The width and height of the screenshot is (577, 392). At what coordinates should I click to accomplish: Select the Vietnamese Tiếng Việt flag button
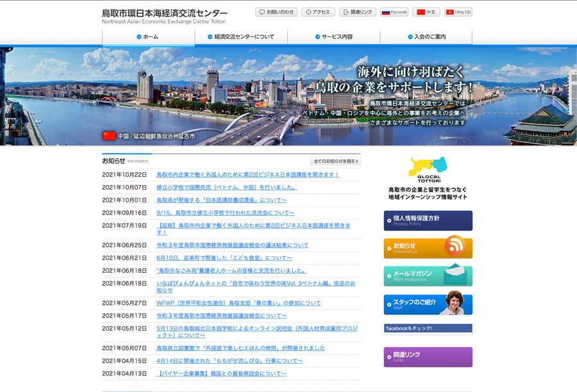pyautogui.click(x=458, y=12)
